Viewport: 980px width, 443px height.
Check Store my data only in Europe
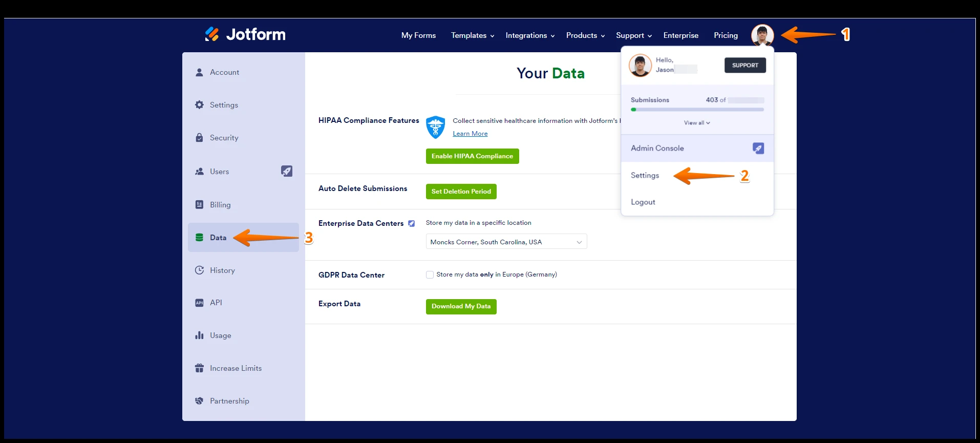pyautogui.click(x=430, y=275)
